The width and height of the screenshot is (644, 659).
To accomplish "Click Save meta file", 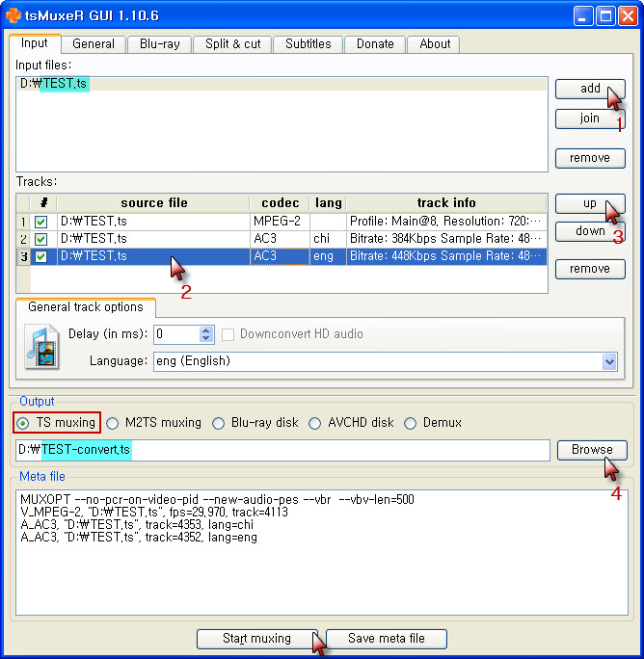I will pyautogui.click(x=387, y=639).
